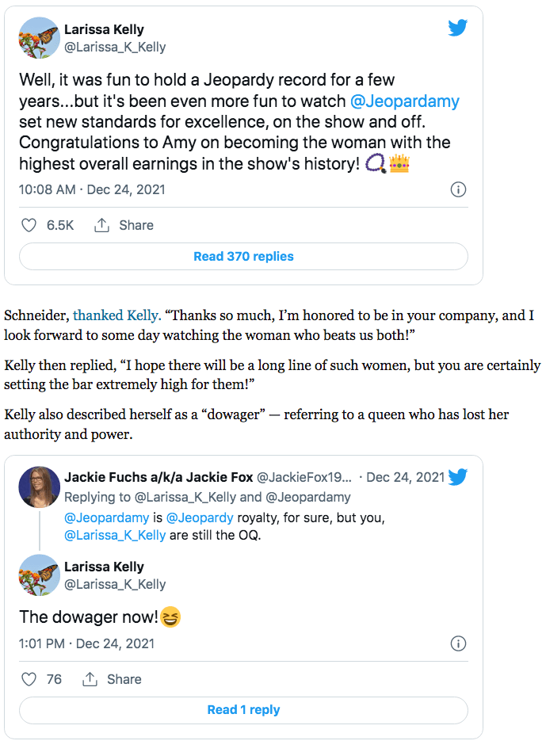Click 'Read 370 replies' button
546x756 pixels.
pyautogui.click(x=243, y=257)
